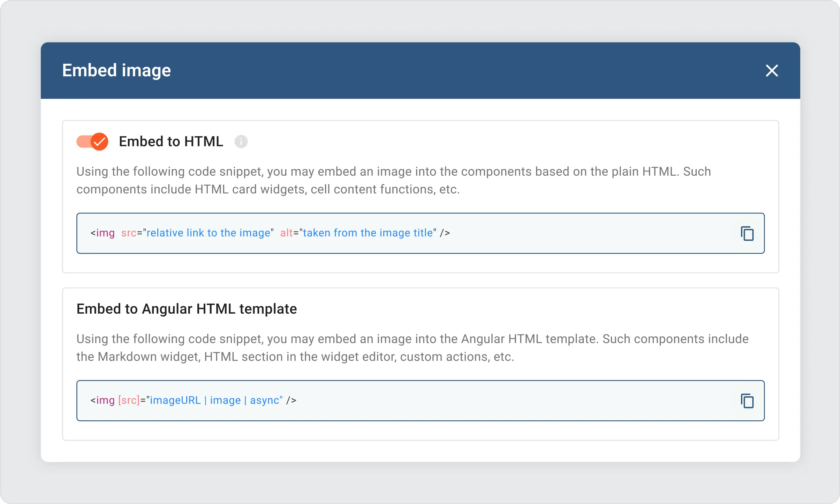Click the Embed to HTML label text

(x=171, y=142)
